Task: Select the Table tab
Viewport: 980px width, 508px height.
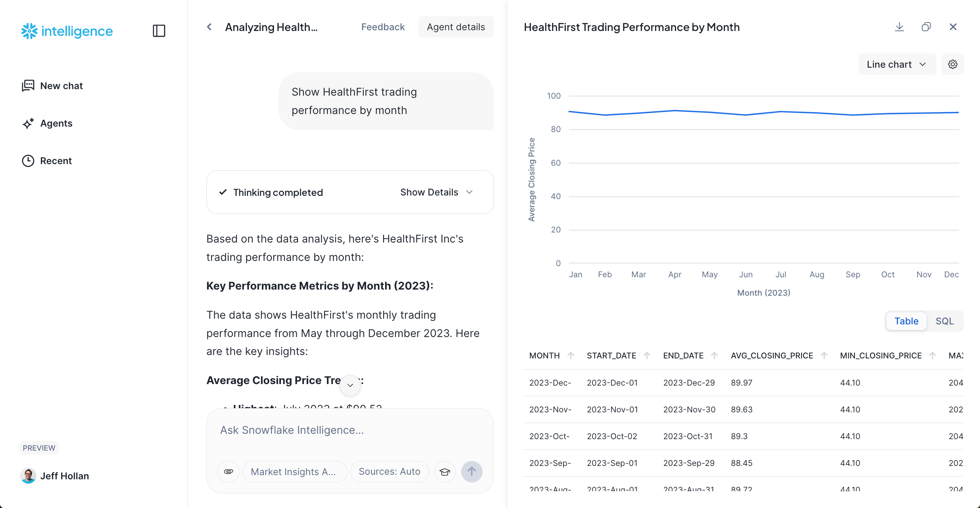Action: 906,321
